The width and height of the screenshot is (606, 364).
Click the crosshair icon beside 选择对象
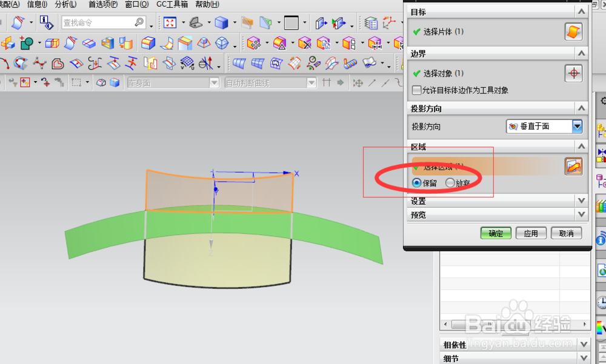[x=573, y=73]
